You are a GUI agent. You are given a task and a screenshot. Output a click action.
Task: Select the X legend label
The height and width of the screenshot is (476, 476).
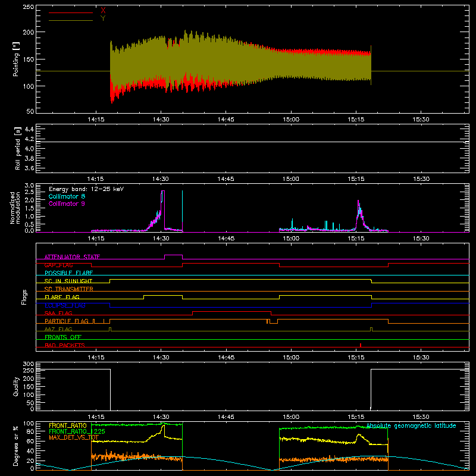(x=103, y=11)
